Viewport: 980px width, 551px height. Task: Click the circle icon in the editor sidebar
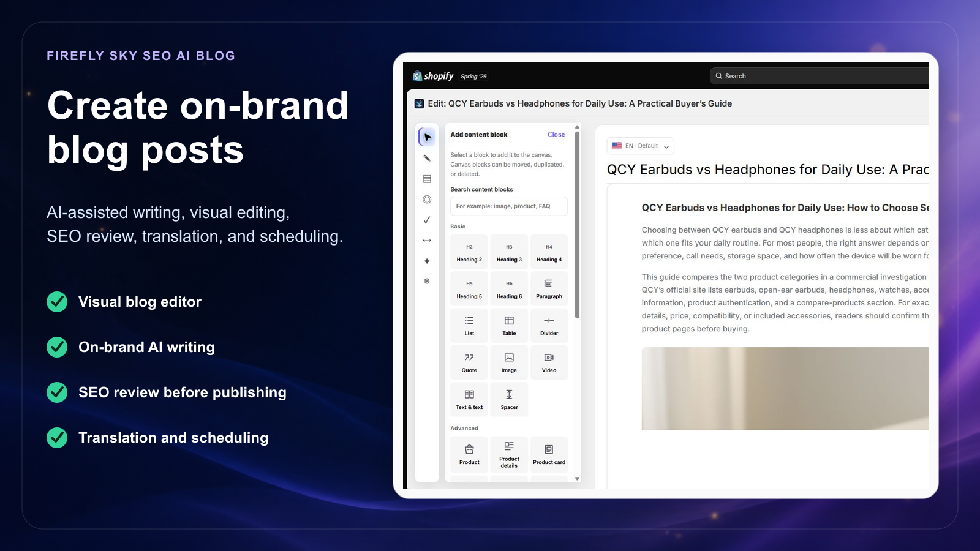pos(427,200)
